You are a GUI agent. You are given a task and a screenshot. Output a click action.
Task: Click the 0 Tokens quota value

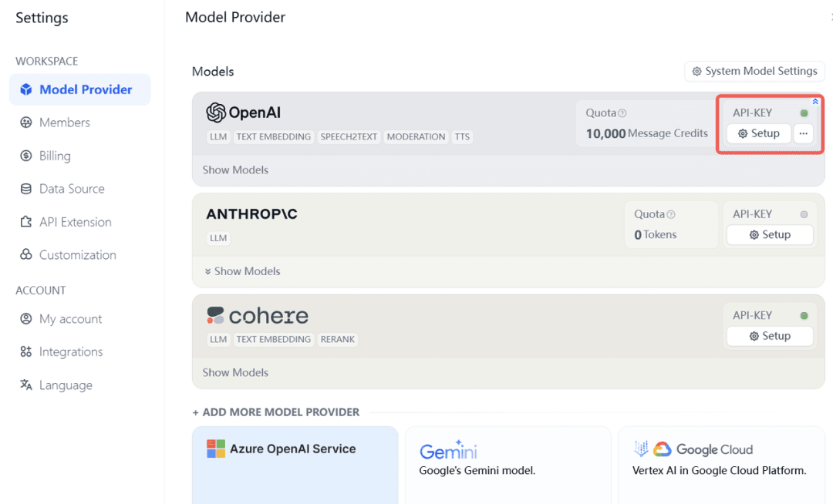pyautogui.click(x=655, y=234)
